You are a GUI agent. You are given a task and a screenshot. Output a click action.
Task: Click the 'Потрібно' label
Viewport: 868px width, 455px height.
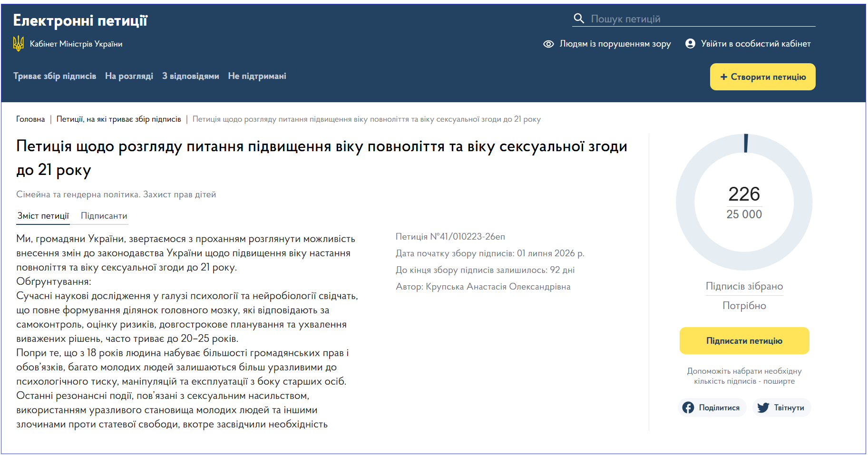point(744,306)
